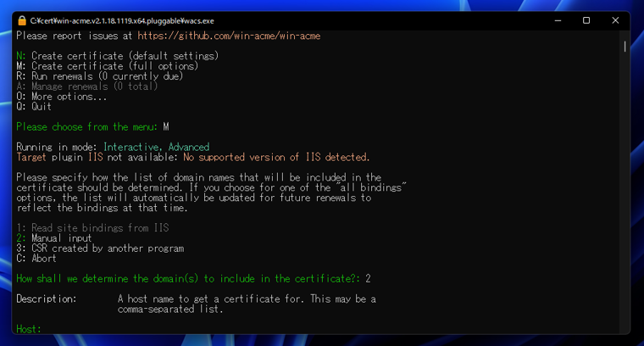Click the window title path text
This screenshot has width=644, height=346.
pyautogui.click(x=122, y=20)
